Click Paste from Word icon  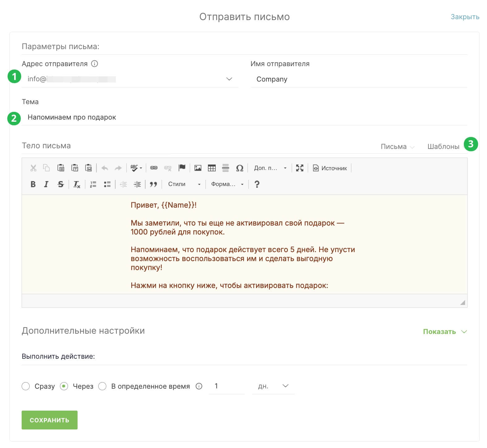89,168
